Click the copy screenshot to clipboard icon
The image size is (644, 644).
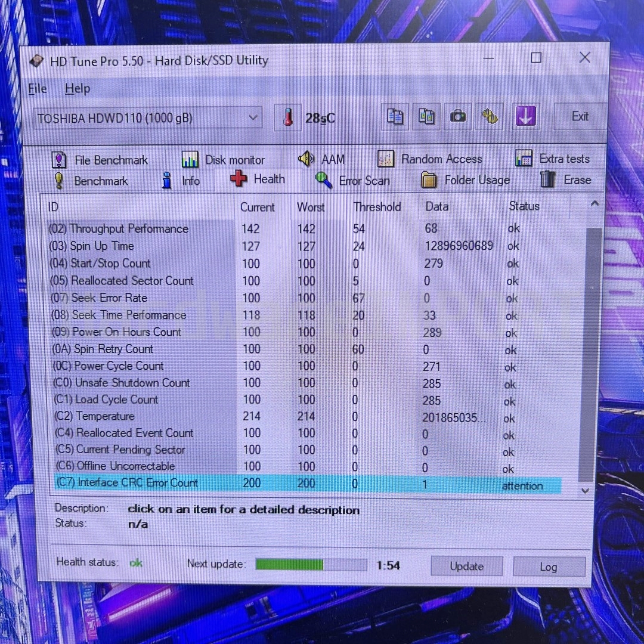point(426,116)
